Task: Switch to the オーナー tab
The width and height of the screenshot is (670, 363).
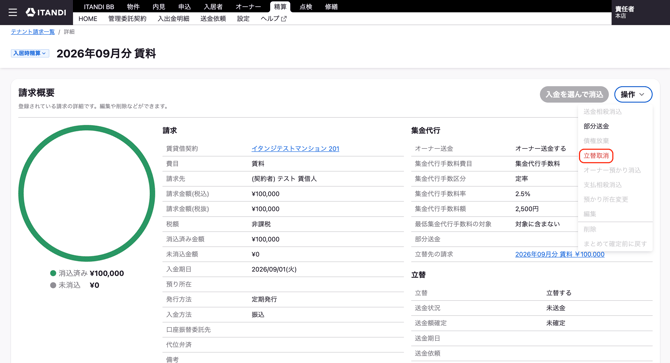Action: click(x=248, y=6)
